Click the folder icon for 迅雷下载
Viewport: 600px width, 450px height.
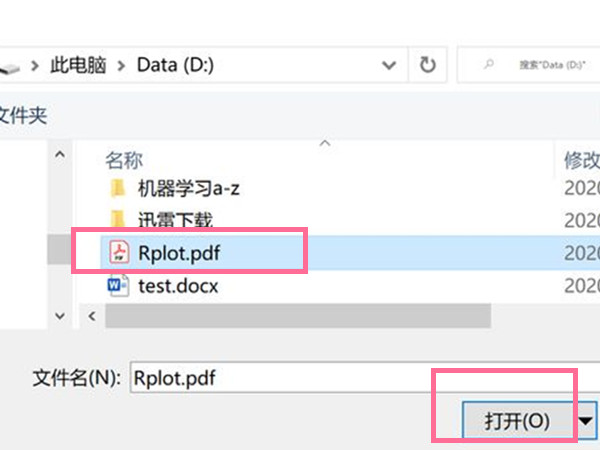(118, 219)
